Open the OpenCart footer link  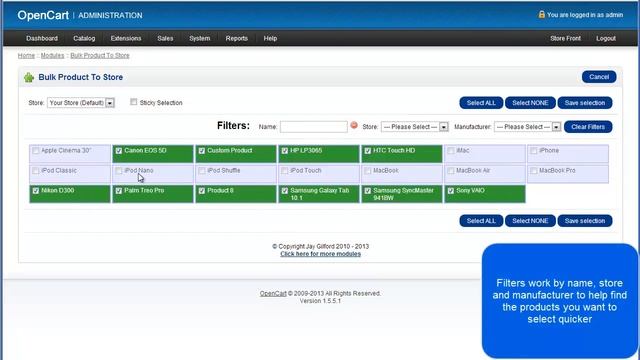click(273, 293)
